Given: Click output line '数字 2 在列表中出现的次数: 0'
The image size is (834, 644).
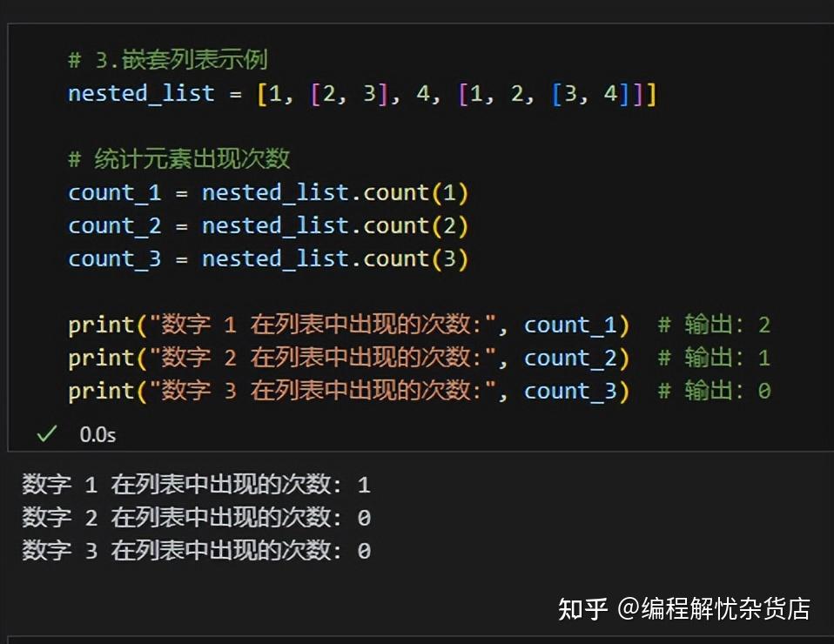Looking at the screenshot, I should [196, 518].
